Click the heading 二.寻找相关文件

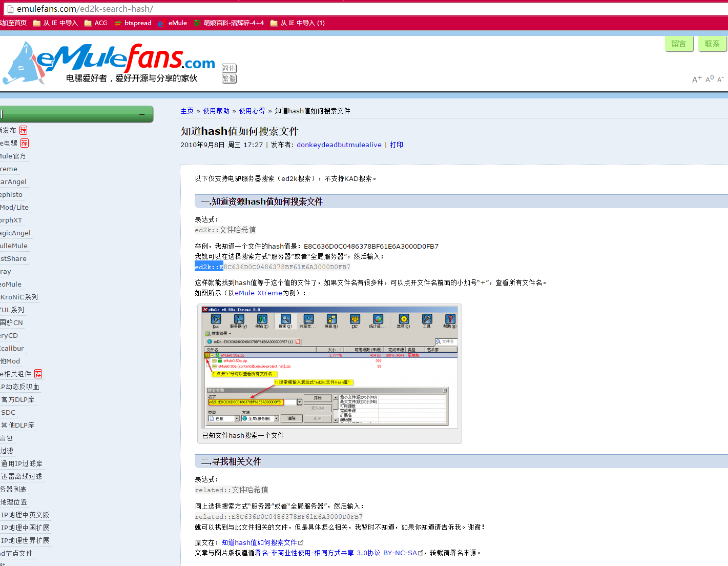pos(231,461)
